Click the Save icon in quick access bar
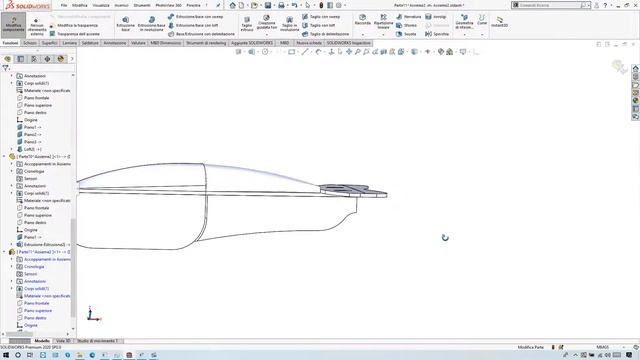640x360 pixels. 268,5
